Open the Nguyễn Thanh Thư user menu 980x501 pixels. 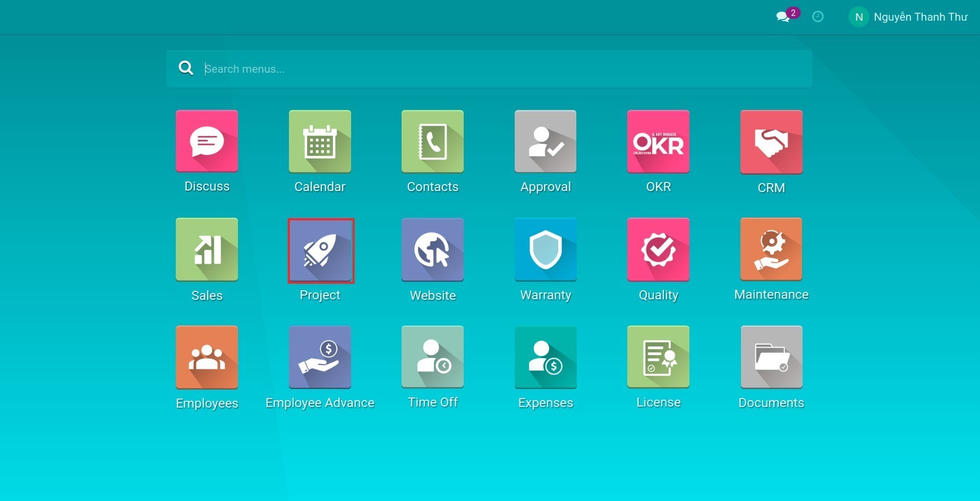click(908, 16)
